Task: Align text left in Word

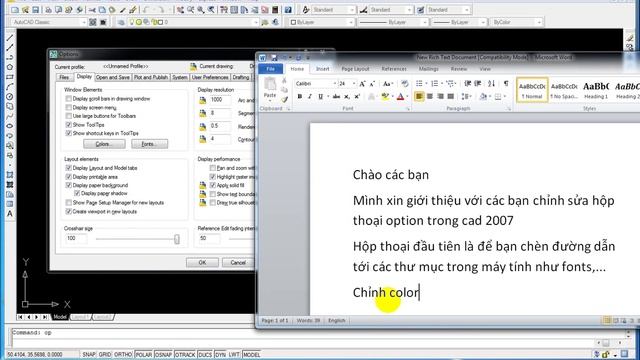Action: coord(419,97)
